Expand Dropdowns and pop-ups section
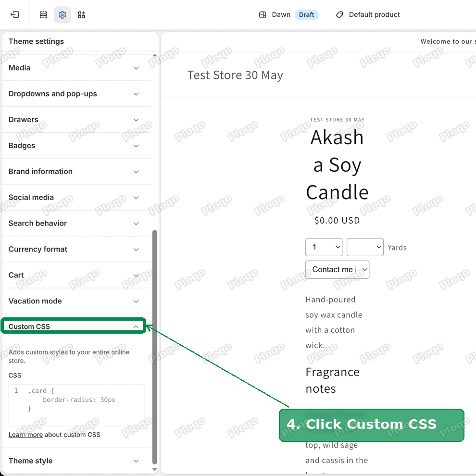 (x=76, y=93)
